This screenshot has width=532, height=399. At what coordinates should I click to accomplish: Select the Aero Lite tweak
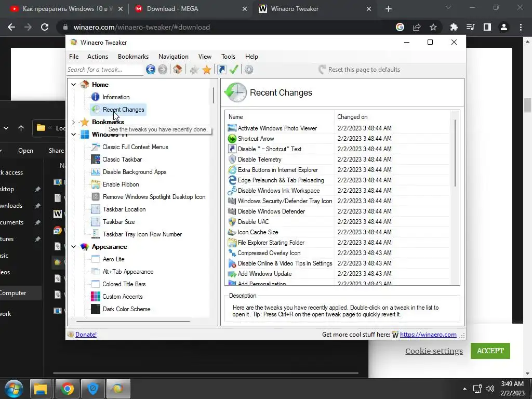pos(113,259)
